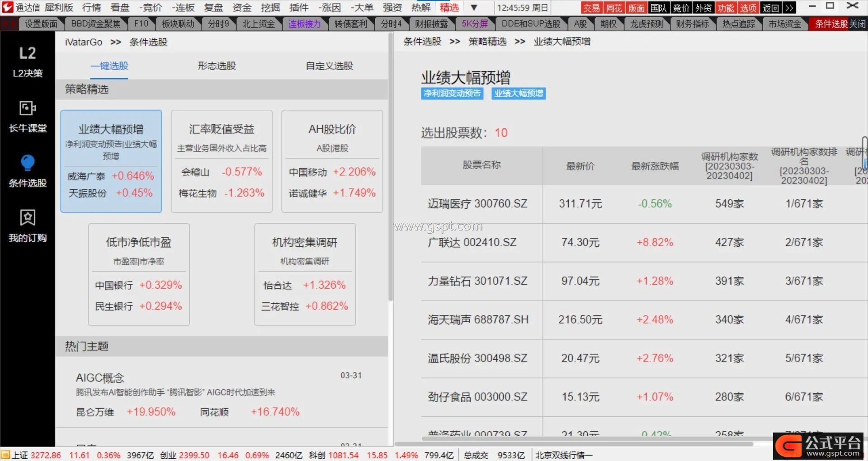This screenshot has width=868, height=461.
Task: Open the 资金 menu
Action: click(242, 8)
